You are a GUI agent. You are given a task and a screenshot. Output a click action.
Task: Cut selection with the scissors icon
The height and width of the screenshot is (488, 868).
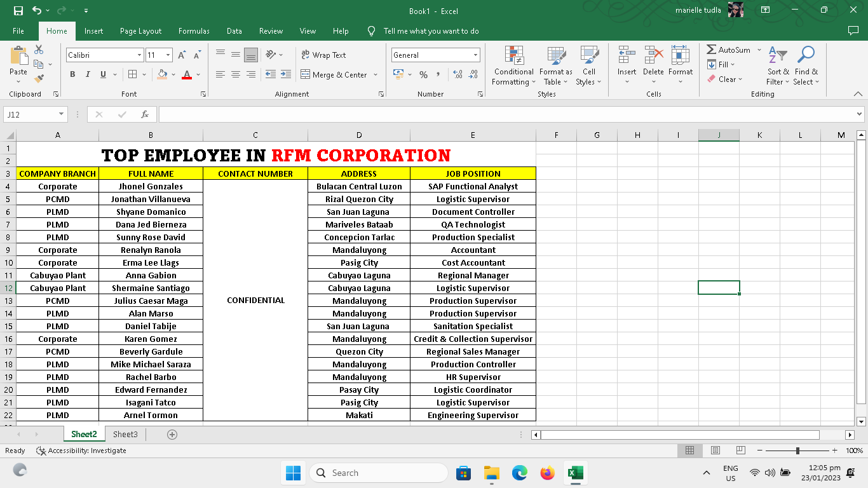coord(39,50)
